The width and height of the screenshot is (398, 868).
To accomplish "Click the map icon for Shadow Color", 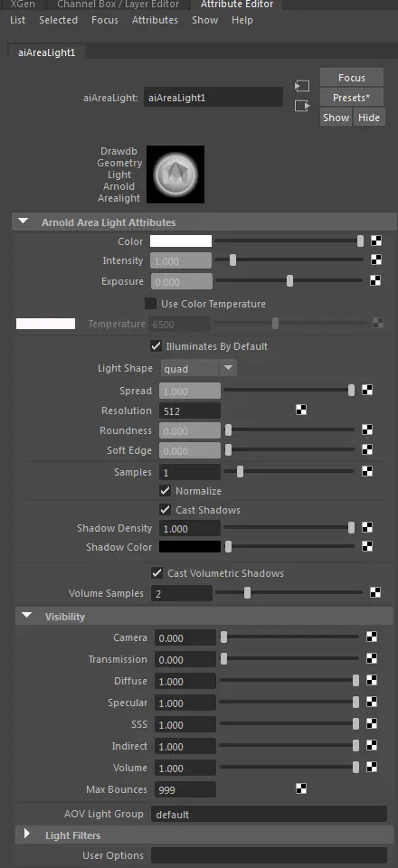I will [367, 546].
